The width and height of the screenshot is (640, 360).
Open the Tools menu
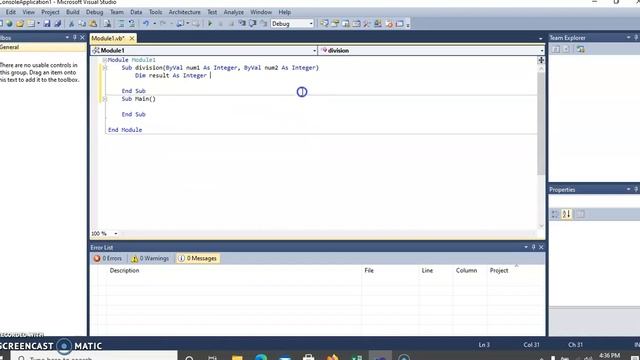click(155, 12)
